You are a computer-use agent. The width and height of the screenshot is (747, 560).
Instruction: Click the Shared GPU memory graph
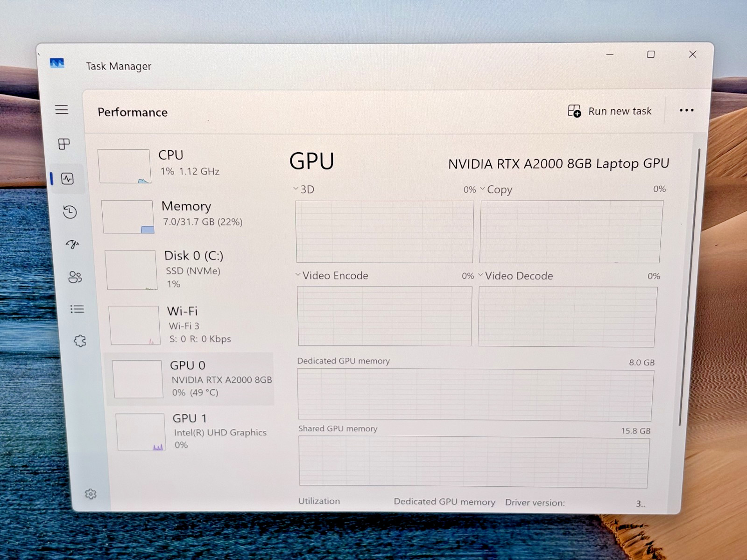pos(474,462)
